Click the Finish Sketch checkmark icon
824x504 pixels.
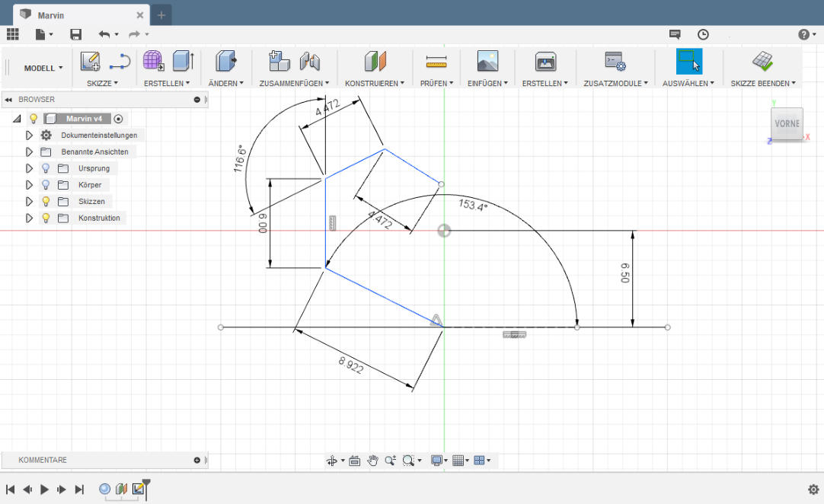pos(762,61)
